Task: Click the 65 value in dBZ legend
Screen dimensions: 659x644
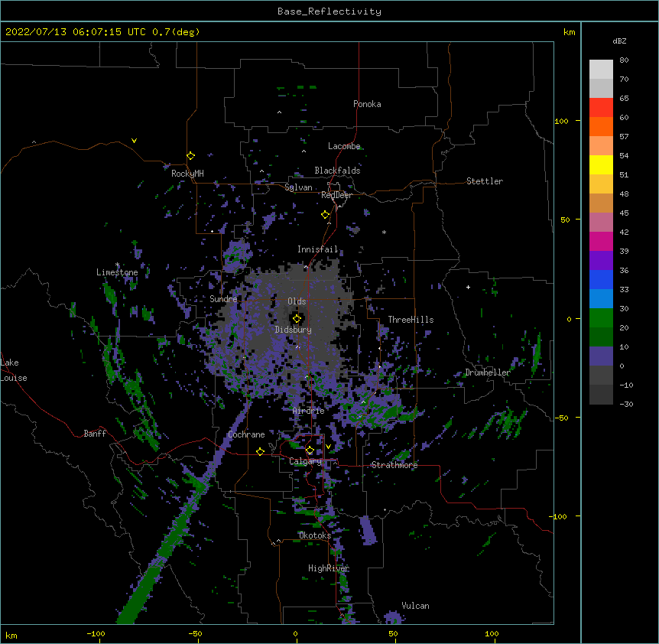Action: (624, 99)
